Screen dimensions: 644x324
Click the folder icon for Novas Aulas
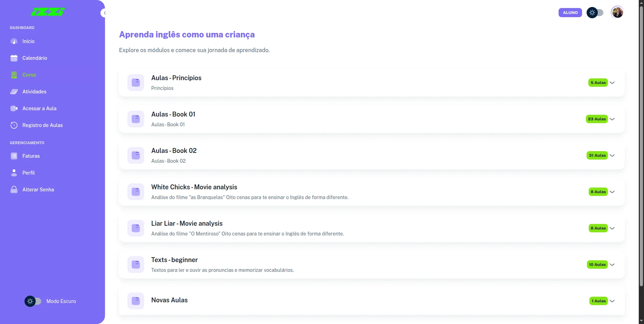(136, 301)
